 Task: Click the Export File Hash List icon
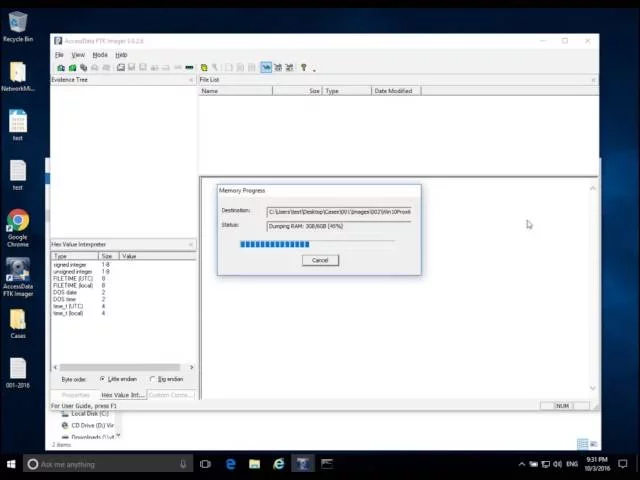240,68
